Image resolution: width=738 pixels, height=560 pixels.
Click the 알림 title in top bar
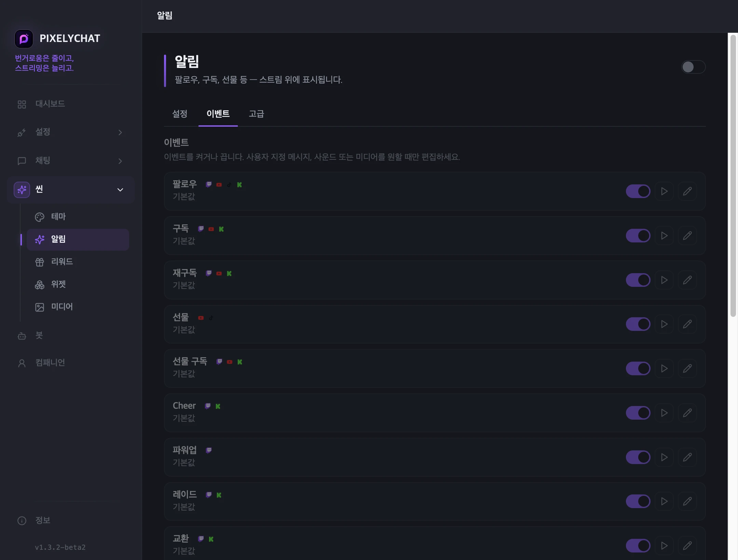tap(165, 16)
